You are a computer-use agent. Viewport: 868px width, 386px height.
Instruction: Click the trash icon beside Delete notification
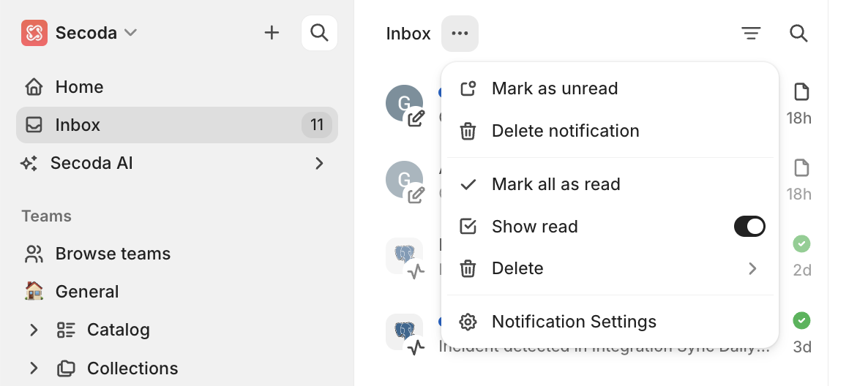tap(468, 131)
